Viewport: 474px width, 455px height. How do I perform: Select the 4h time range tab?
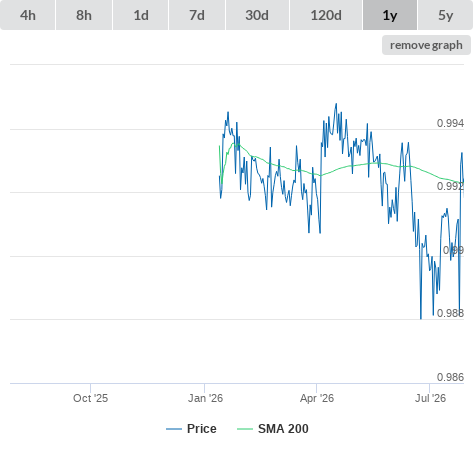(x=28, y=15)
